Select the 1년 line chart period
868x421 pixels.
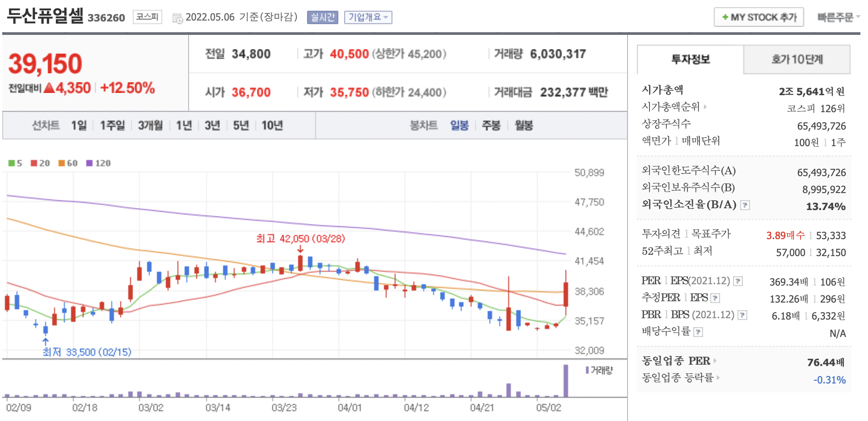184,126
